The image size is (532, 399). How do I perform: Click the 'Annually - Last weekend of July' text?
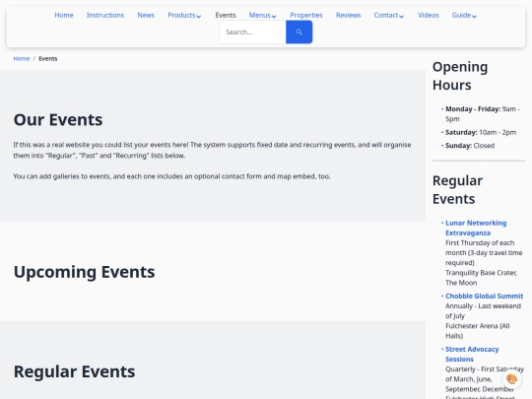click(483, 310)
